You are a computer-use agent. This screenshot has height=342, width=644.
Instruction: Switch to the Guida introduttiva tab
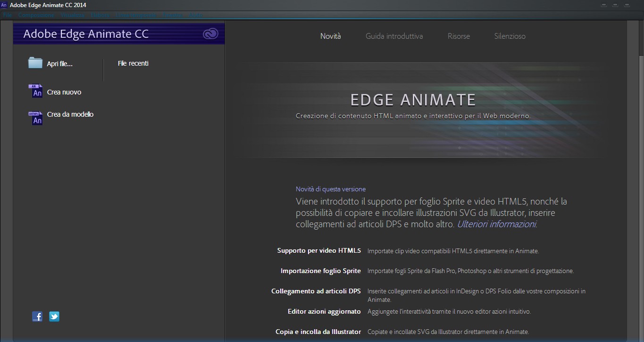click(394, 36)
